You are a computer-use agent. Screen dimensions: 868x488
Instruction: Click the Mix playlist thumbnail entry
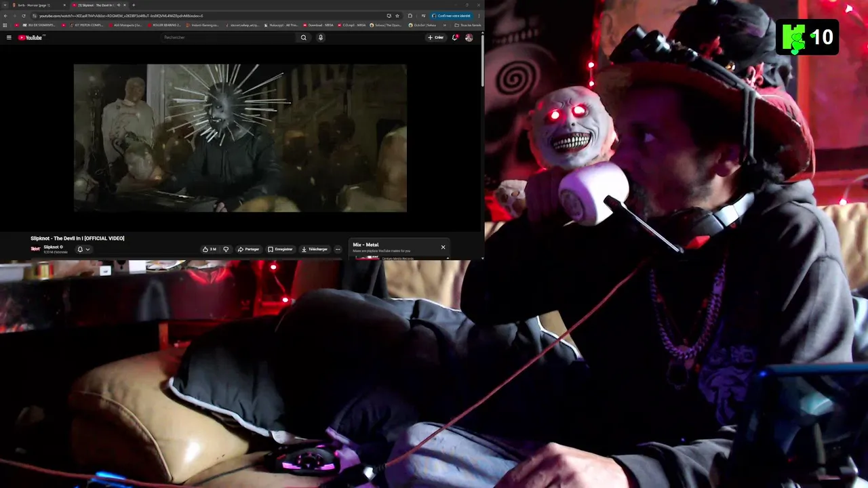(x=367, y=258)
